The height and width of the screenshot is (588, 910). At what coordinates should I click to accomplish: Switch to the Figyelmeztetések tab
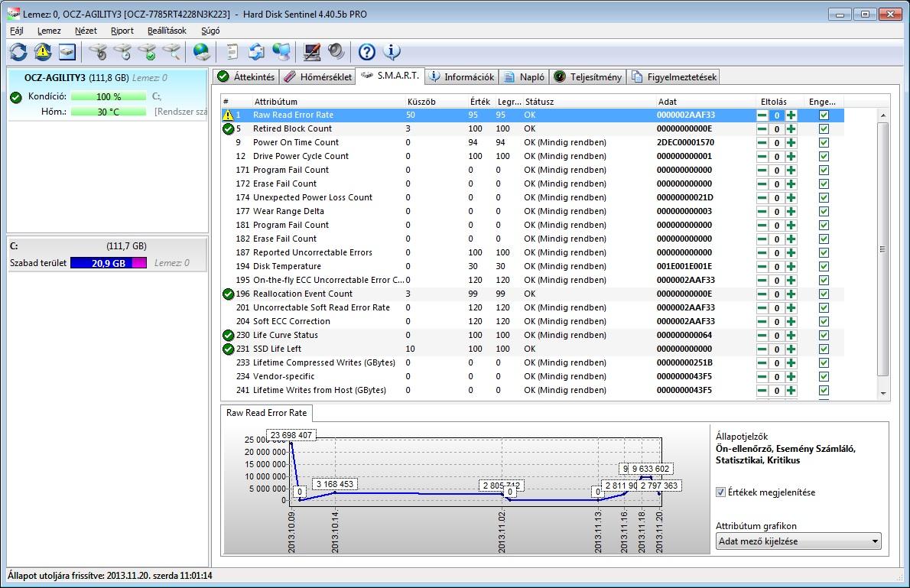pyautogui.click(x=674, y=76)
